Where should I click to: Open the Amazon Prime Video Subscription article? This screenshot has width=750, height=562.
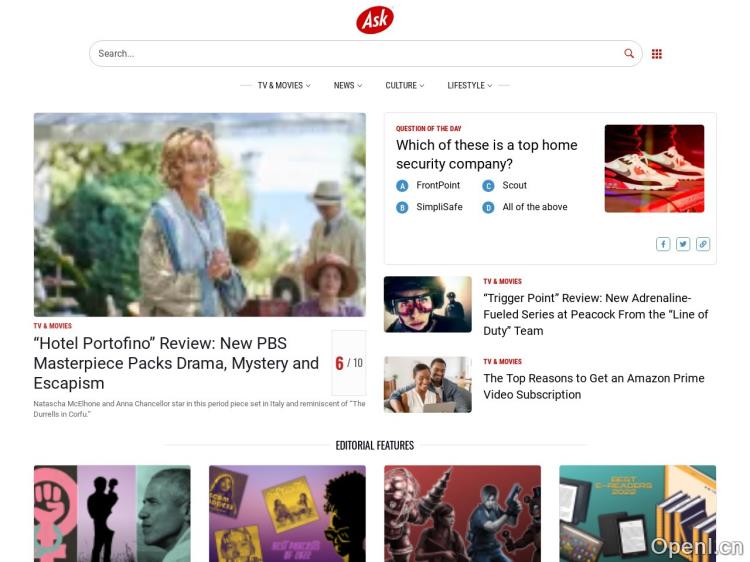594,386
